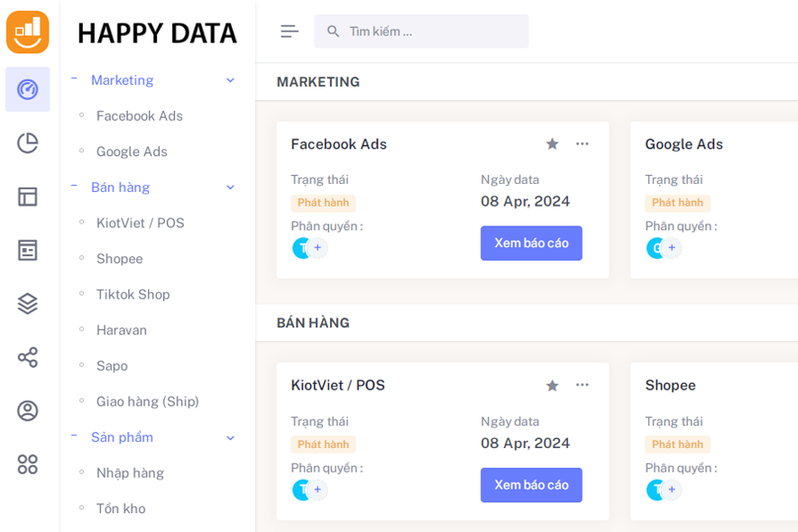This screenshot has height=532, width=798.
Task: Click the user avatar on Shopee card
Action: tap(655, 490)
